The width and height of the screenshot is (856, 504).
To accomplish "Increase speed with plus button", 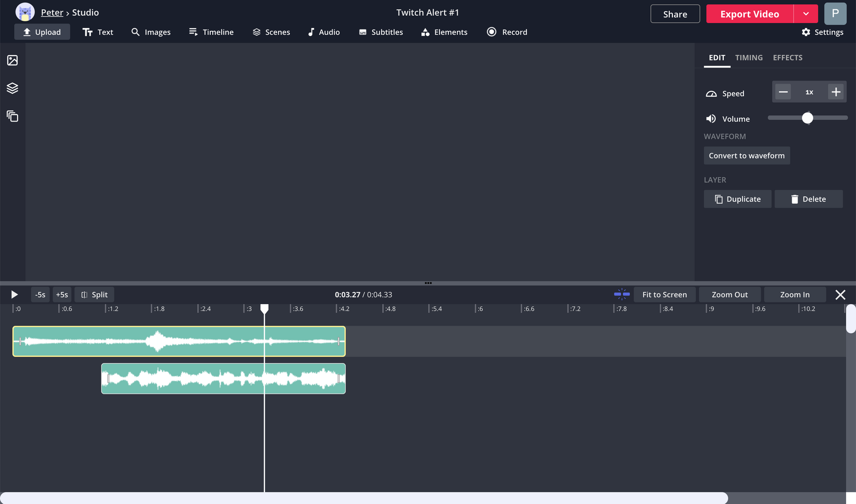I will [x=835, y=92].
